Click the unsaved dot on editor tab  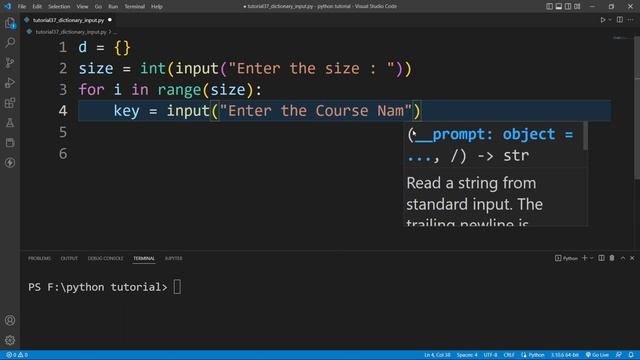110,20
